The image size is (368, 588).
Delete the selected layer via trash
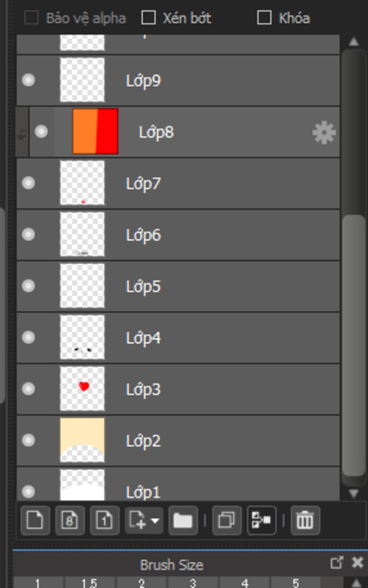305,520
